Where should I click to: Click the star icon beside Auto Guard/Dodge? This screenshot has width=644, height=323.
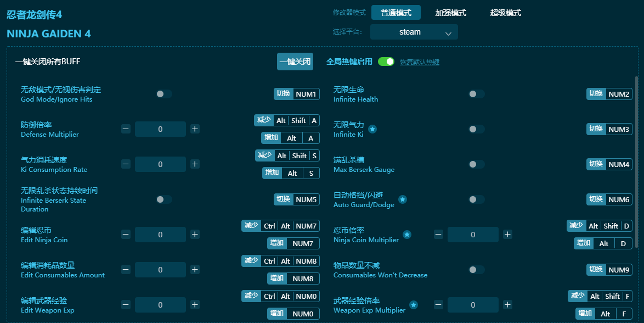[403, 199]
